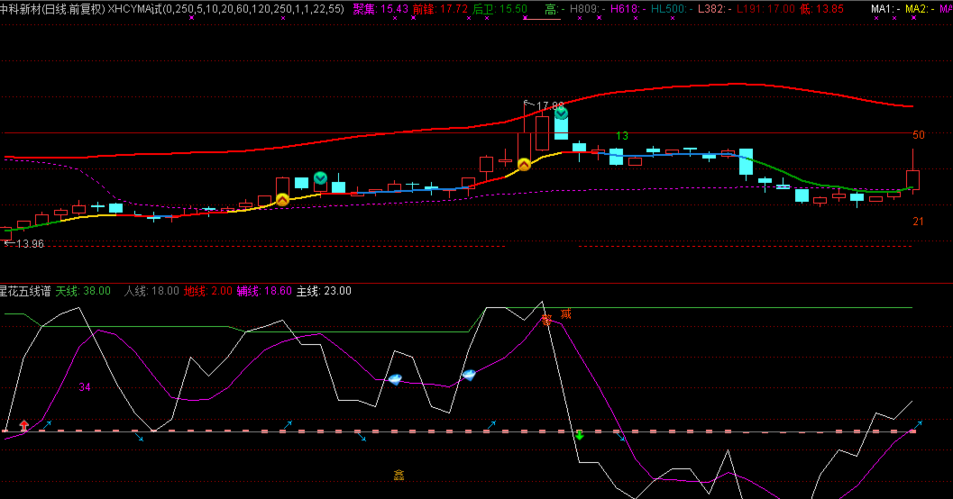
Task: Click the L191: 17.00 value
Action: point(765,9)
